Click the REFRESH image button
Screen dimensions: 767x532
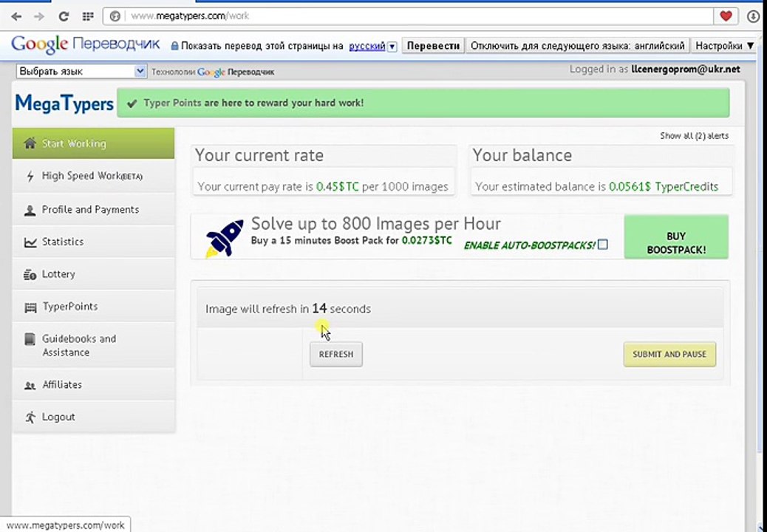[x=336, y=354]
